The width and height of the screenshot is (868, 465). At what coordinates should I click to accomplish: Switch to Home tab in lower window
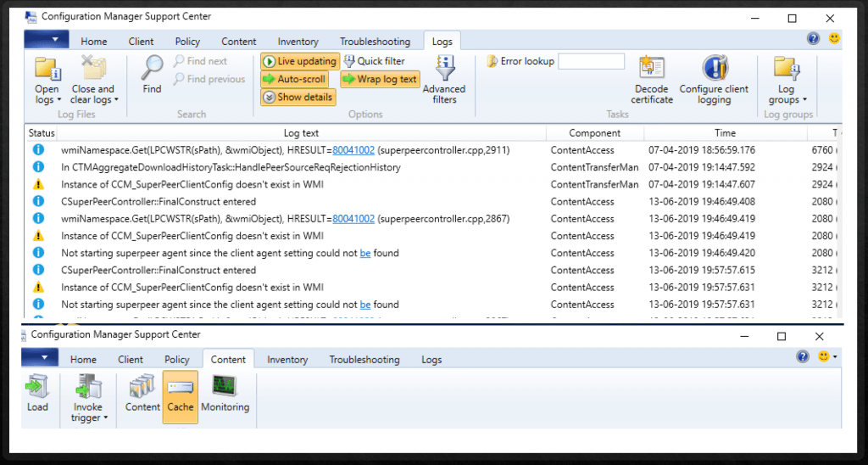coord(84,360)
